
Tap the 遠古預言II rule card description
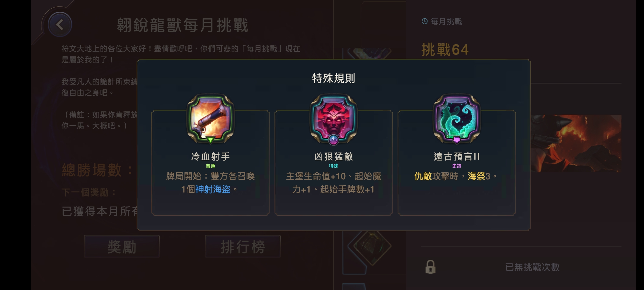click(456, 176)
